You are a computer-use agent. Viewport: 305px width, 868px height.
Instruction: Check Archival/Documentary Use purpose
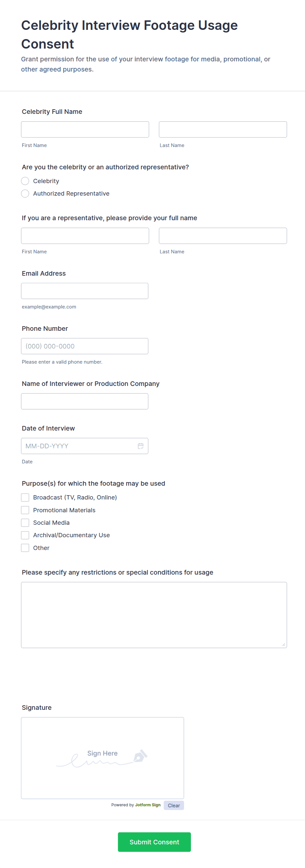[25, 535]
